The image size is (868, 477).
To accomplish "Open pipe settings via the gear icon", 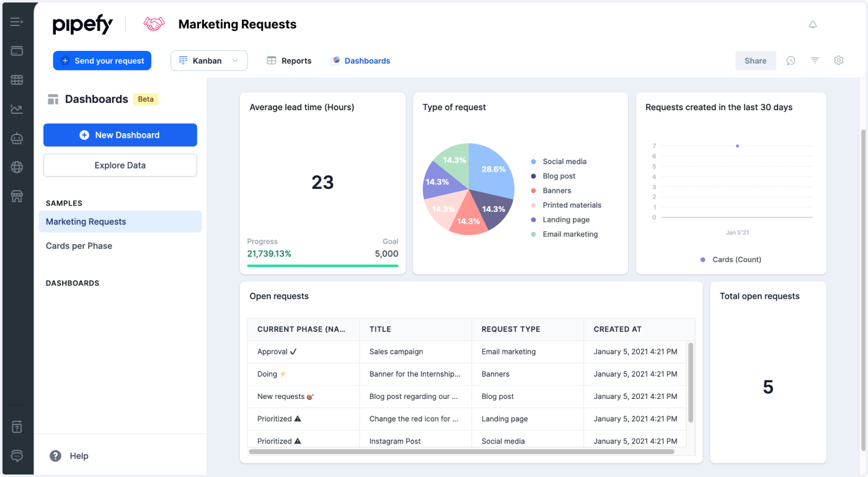I will 838,60.
